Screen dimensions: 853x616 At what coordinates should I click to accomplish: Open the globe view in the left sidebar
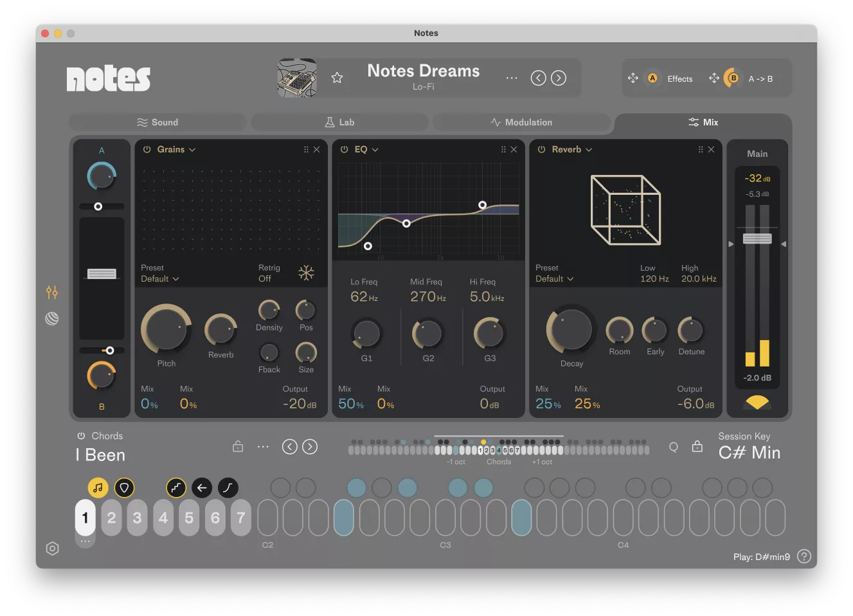click(52, 318)
